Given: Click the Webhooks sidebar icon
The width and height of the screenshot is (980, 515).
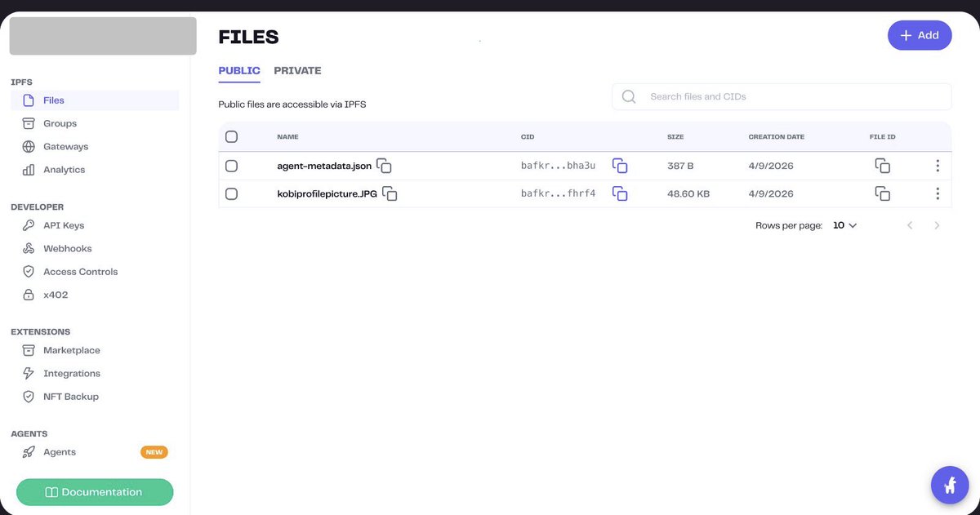Looking at the screenshot, I should tap(29, 248).
